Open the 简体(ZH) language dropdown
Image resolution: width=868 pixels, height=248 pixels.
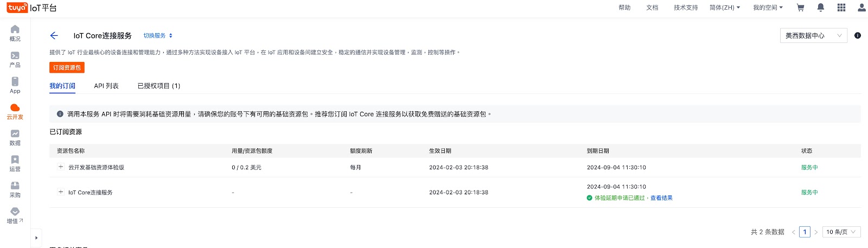[x=725, y=8]
